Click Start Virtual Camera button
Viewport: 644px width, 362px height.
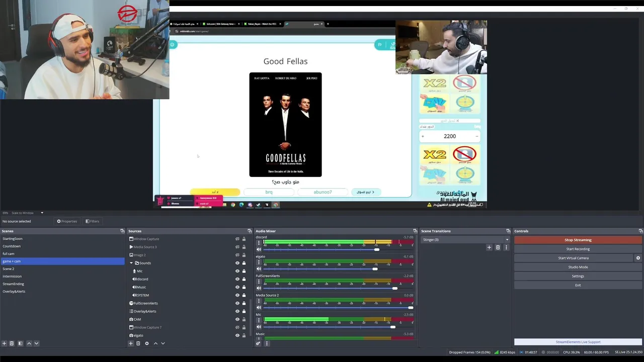(573, 258)
